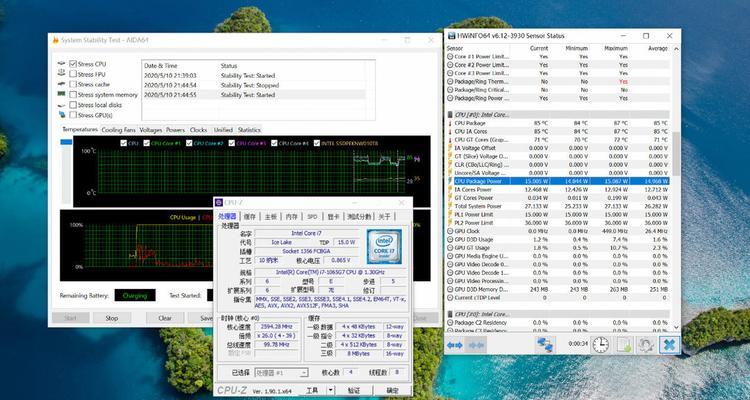Open HWiNFO sensor settings gear icon
Viewport: 750px width, 400px height.
[x=647, y=344]
